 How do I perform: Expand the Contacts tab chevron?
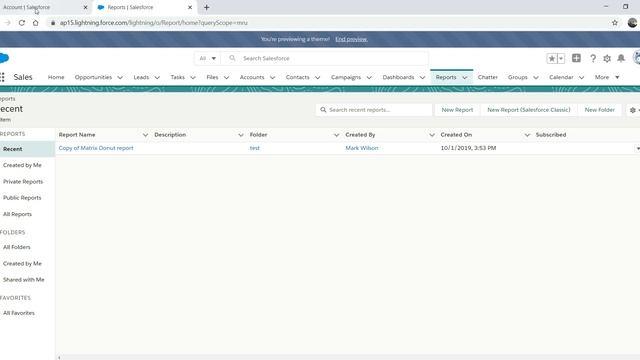[318, 78]
